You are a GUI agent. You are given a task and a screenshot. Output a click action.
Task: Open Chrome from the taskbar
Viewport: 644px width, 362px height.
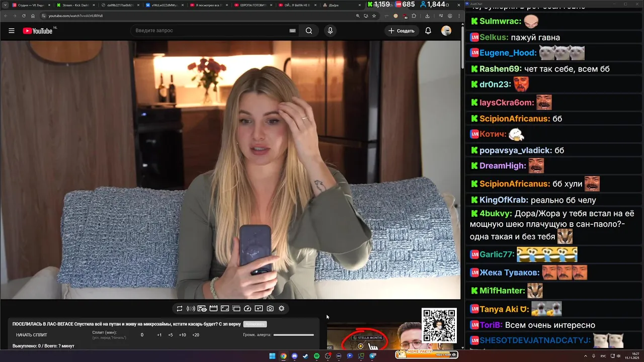[x=283, y=356]
